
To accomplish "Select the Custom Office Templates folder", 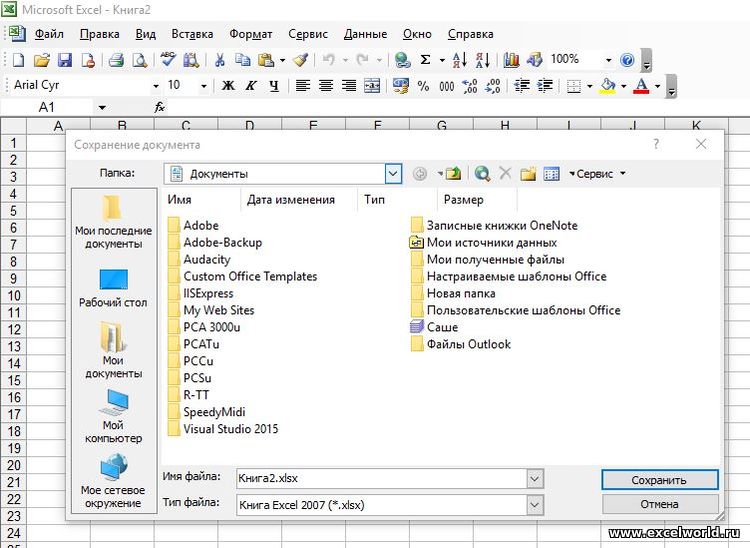I will click(243, 276).
